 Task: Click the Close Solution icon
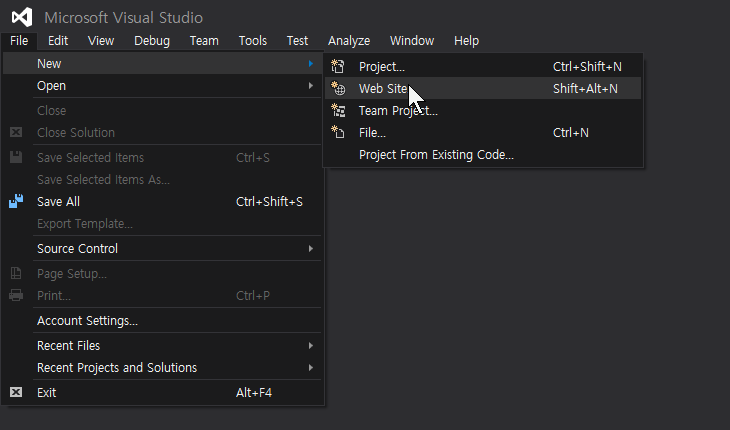tap(16, 132)
